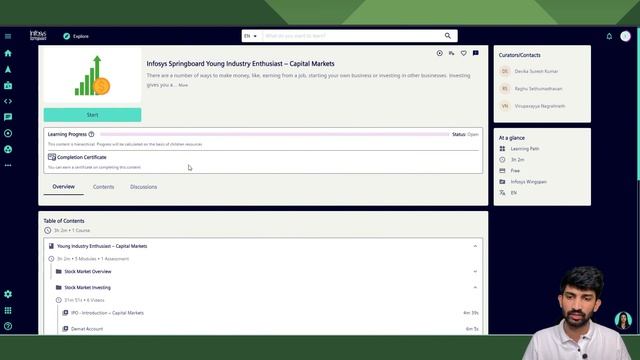The width and height of the screenshot is (640, 360).
Task: Select the Overview tab
Action: (64, 187)
